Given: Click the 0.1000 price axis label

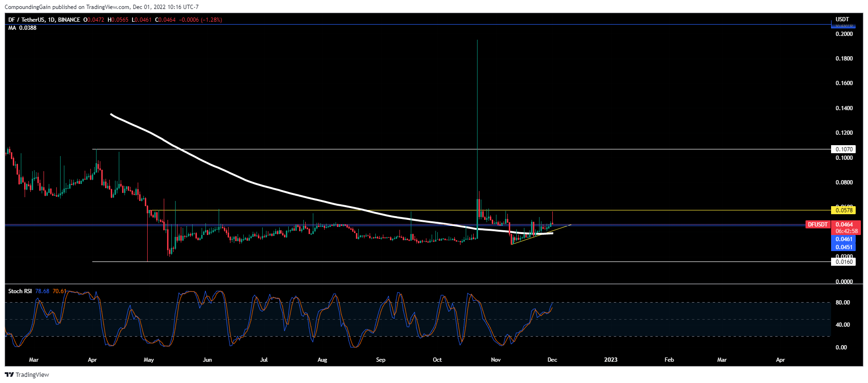Looking at the screenshot, I should click(844, 158).
